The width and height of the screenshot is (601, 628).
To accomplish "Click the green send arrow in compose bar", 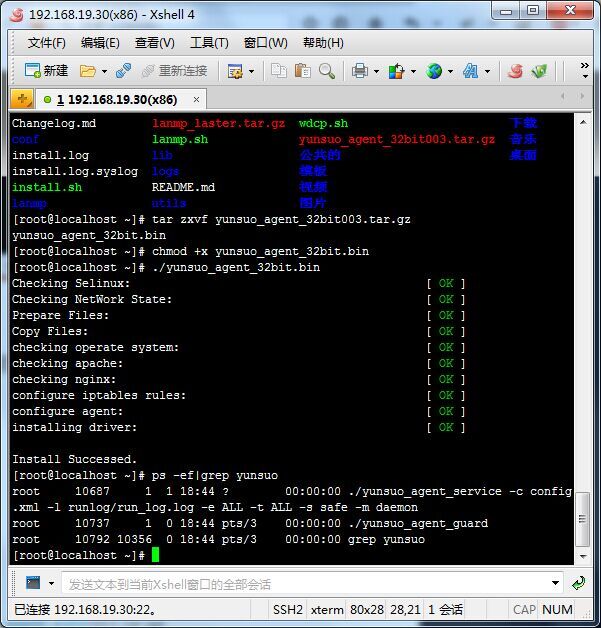I will tap(579, 583).
